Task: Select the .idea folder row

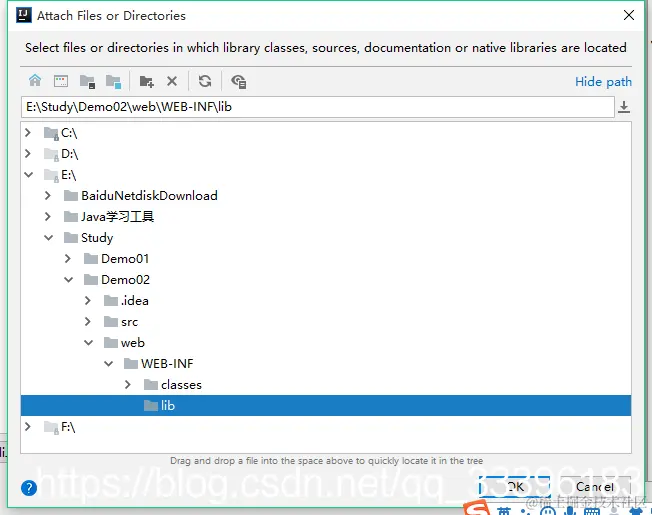Action: (326, 301)
